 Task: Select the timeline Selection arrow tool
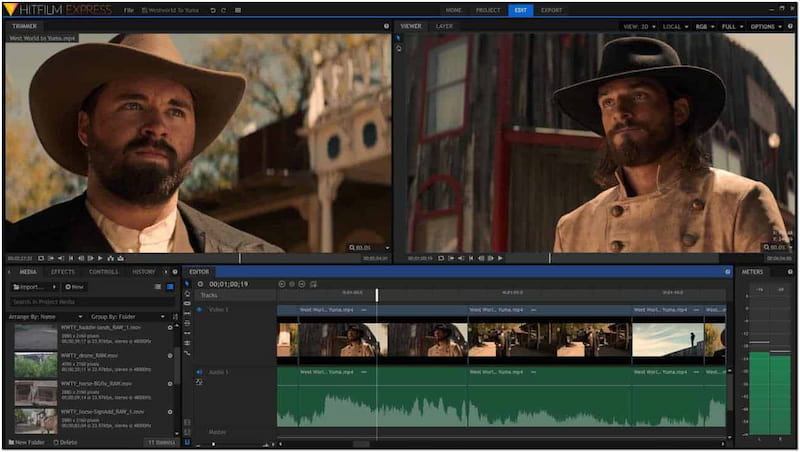point(187,284)
